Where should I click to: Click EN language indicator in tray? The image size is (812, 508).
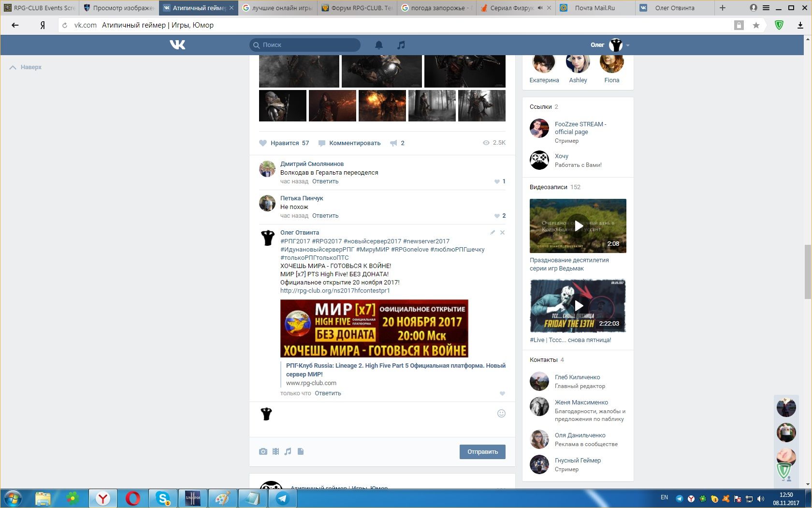click(664, 497)
